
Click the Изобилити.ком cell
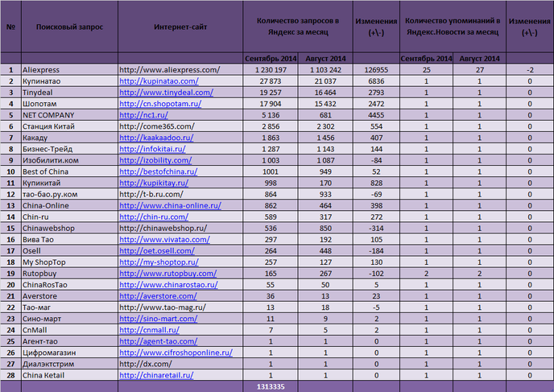(x=69, y=160)
